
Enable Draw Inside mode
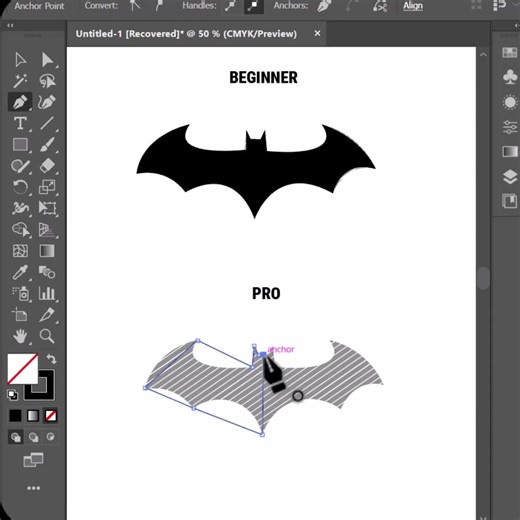[x=50, y=437]
